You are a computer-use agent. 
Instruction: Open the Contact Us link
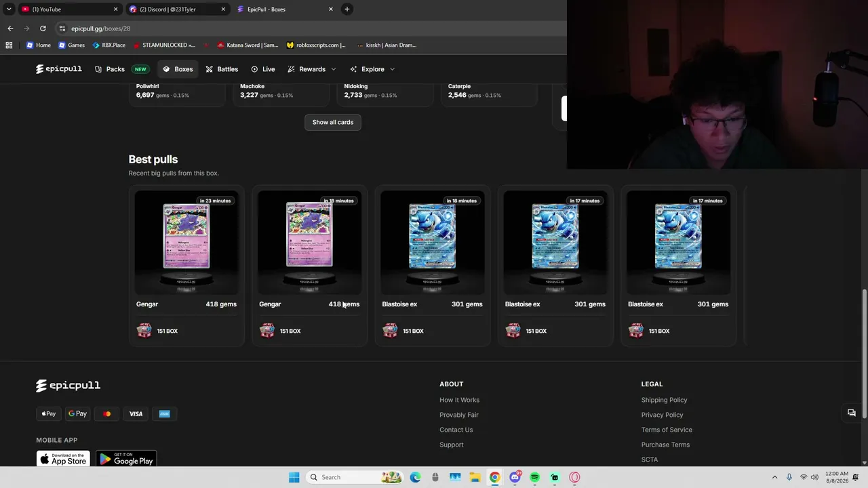tap(456, 430)
